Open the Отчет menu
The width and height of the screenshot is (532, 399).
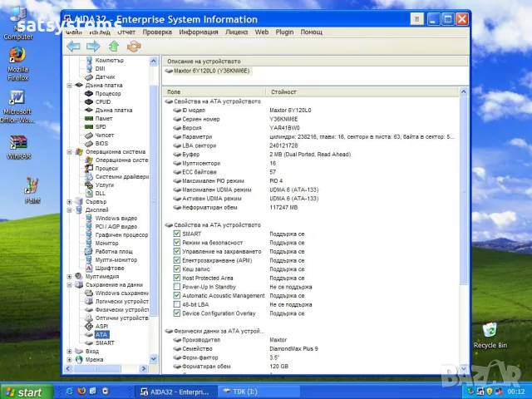pyautogui.click(x=126, y=32)
